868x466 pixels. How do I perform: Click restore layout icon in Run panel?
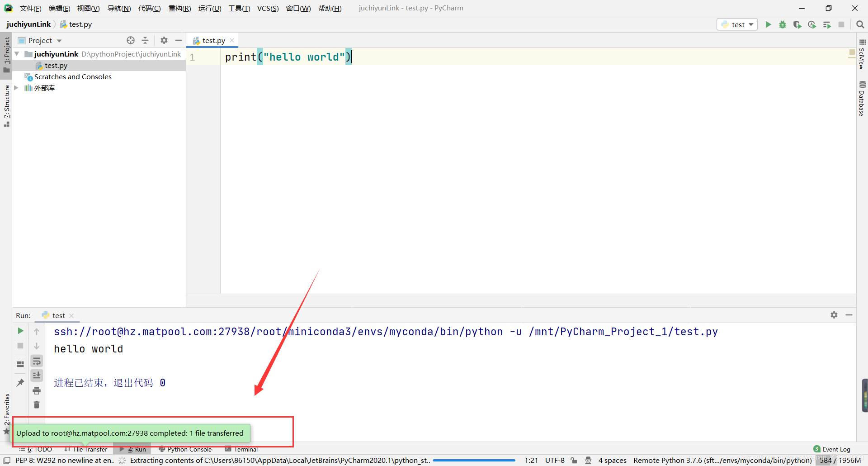click(20, 364)
